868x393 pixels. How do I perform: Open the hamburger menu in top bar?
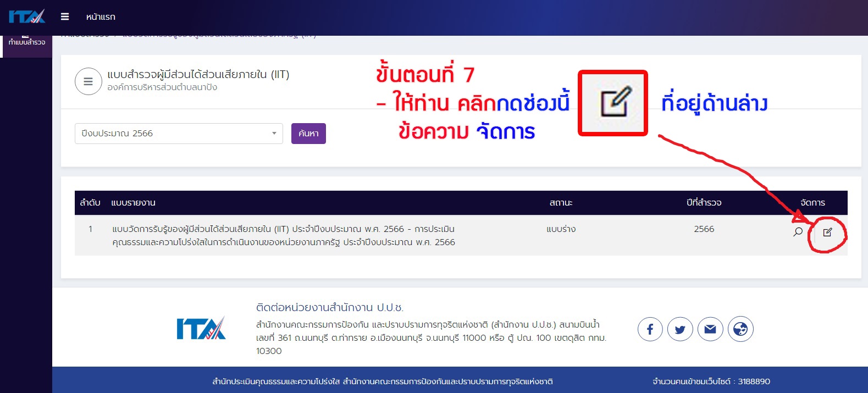coord(65,16)
